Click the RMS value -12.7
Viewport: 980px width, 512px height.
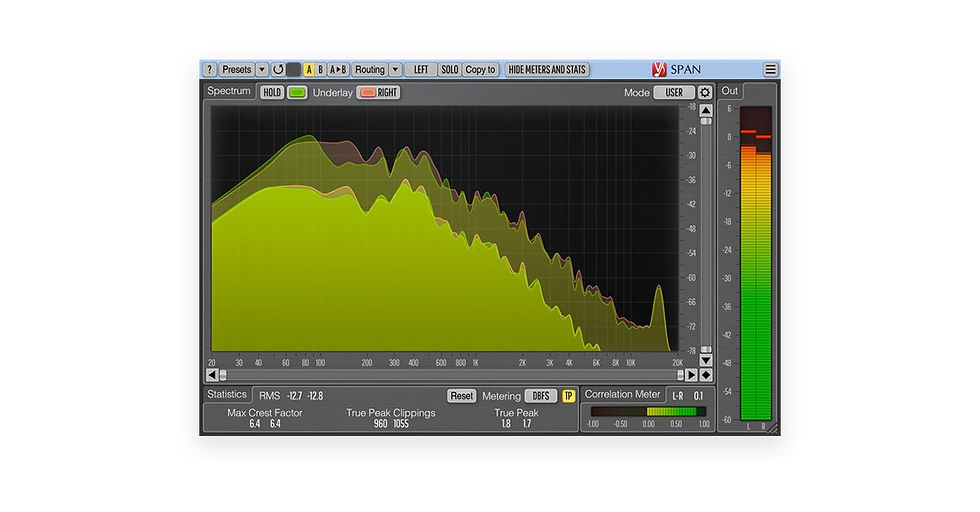click(294, 396)
